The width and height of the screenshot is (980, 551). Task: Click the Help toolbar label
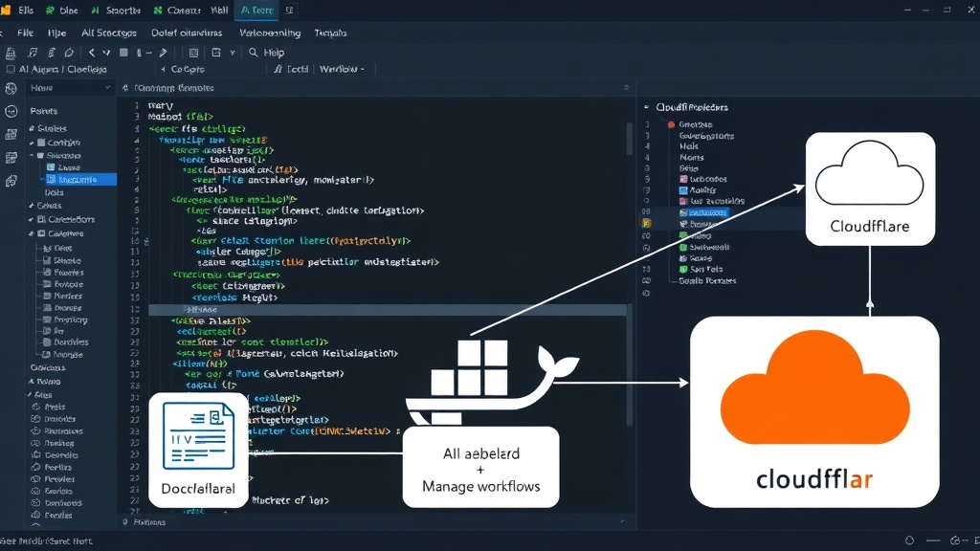pyautogui.click(x=274, y=53)
